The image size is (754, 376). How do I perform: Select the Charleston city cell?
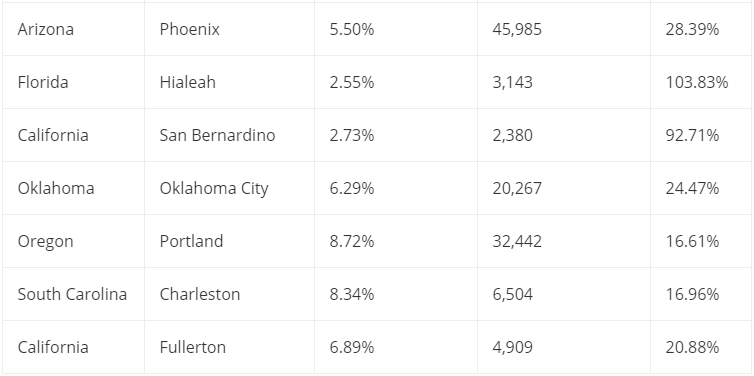229,294
